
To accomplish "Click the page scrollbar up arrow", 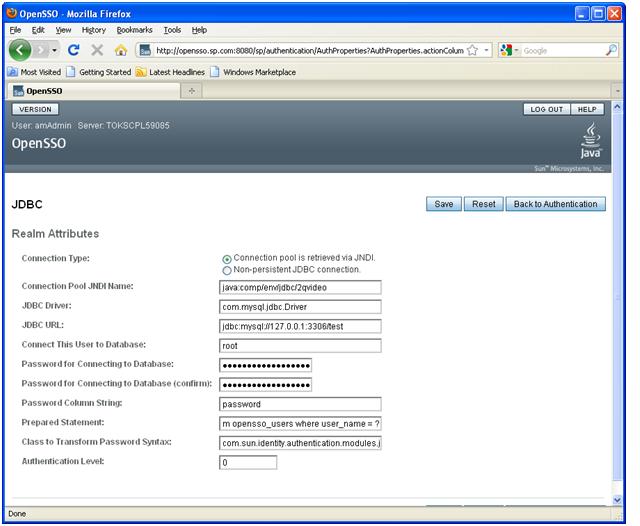I will click(x=617, y=107).
